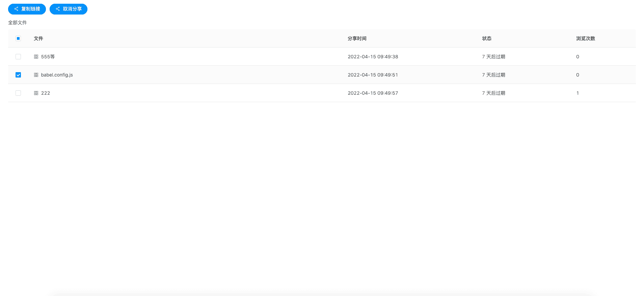This screenshot has height=296, width=644.
Task: Uncheck the babel.config.js row checkbox
Action: [x=18, y=75]
